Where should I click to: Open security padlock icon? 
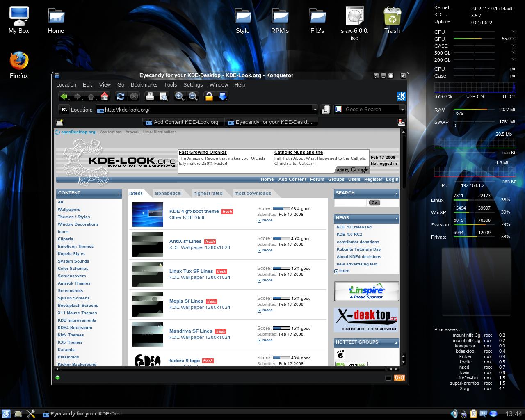pos(209,96)
